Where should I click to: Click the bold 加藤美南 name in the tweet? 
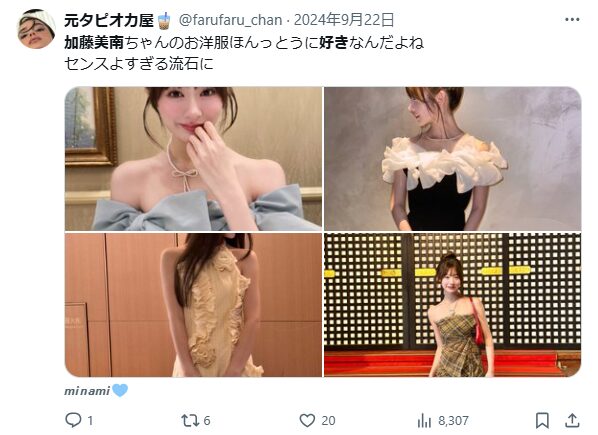pos(94,42)
